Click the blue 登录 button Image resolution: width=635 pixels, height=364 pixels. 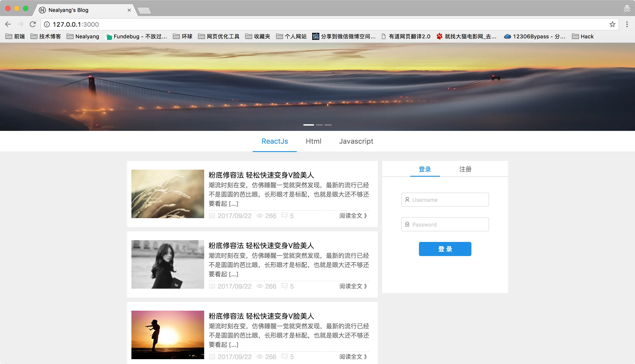coord(445,249)
